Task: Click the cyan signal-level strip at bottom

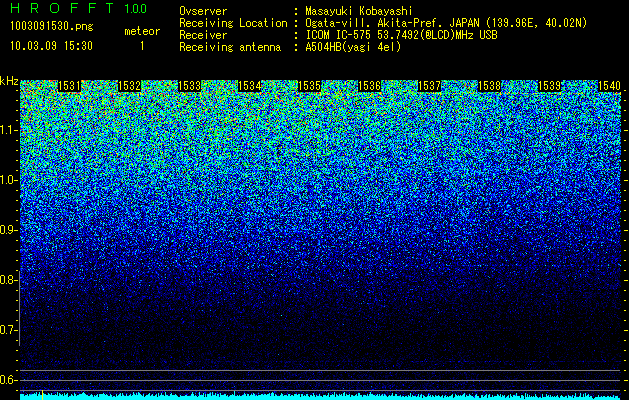Action: [320, 396]
